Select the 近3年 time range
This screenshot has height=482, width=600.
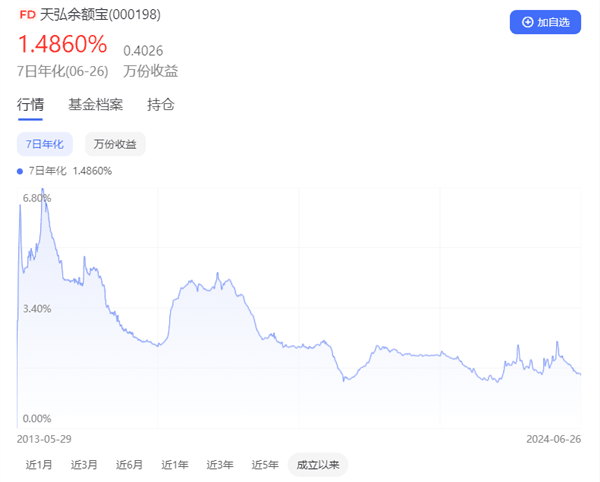coord(220,465)
